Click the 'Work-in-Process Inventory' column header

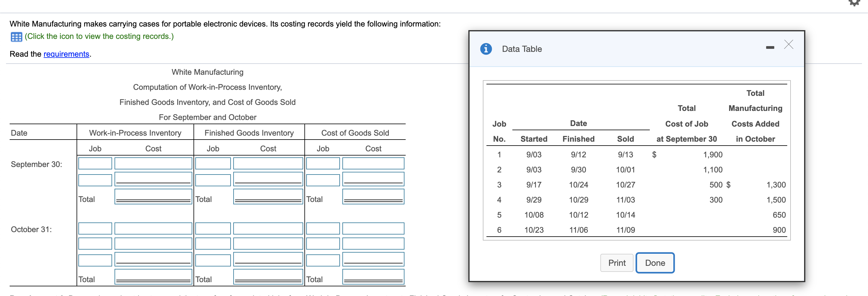135,133
